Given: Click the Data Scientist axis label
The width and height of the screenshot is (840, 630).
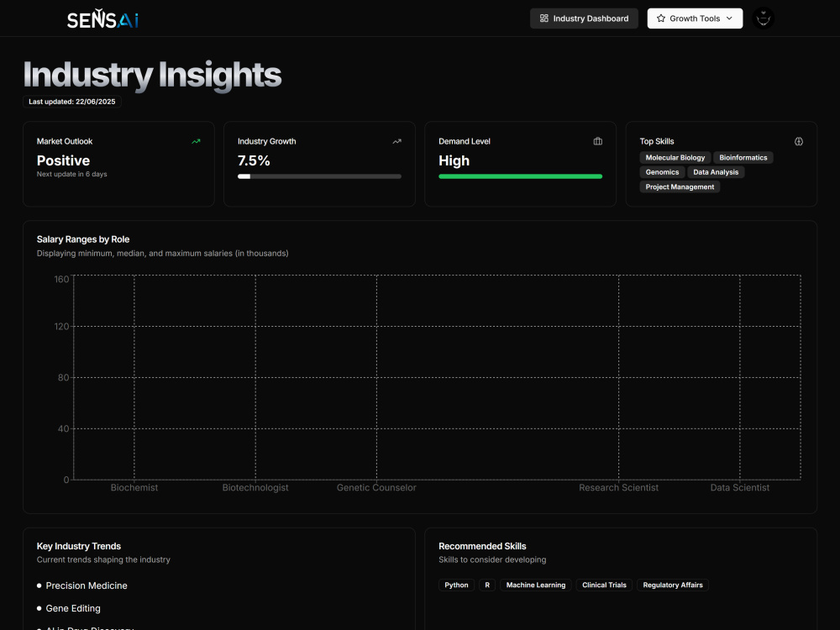Looking at the screenshot, I should coord(740,487).
